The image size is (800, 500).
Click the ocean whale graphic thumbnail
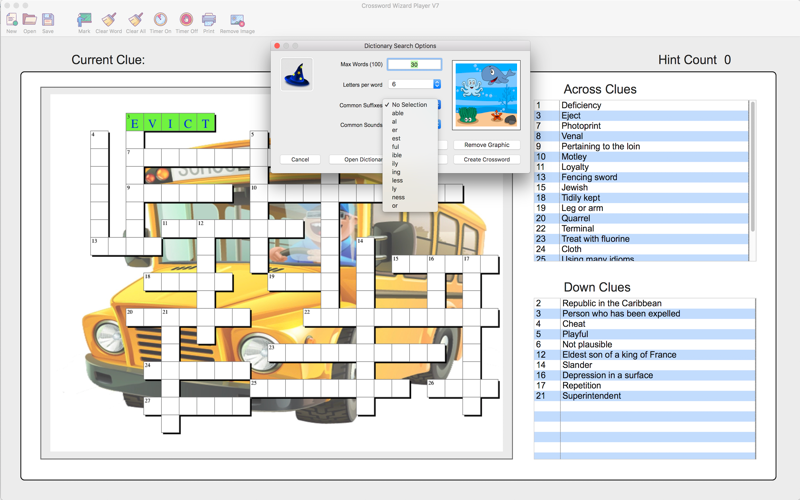pos(486,95)
